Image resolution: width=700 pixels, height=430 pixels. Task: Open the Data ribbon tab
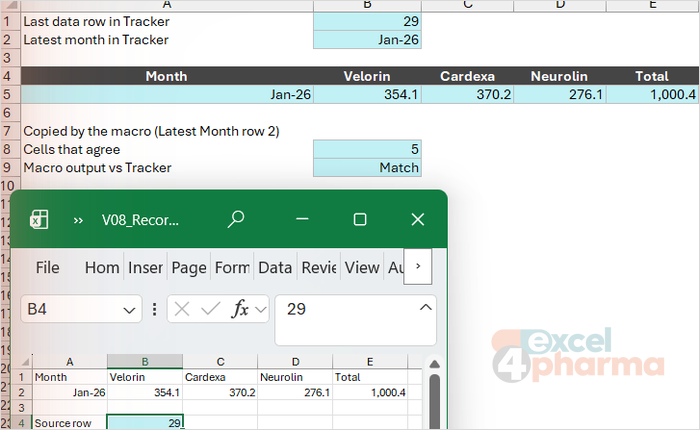(275, 267)
